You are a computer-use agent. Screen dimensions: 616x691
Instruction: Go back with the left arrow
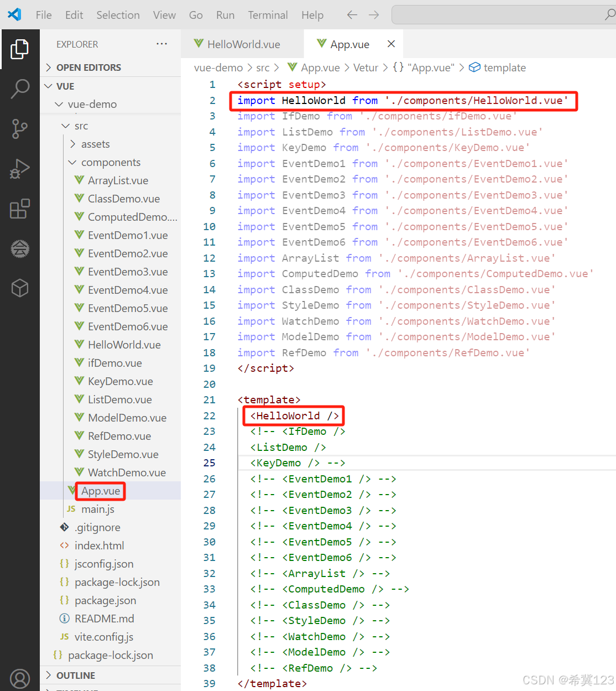coord(352,15)
